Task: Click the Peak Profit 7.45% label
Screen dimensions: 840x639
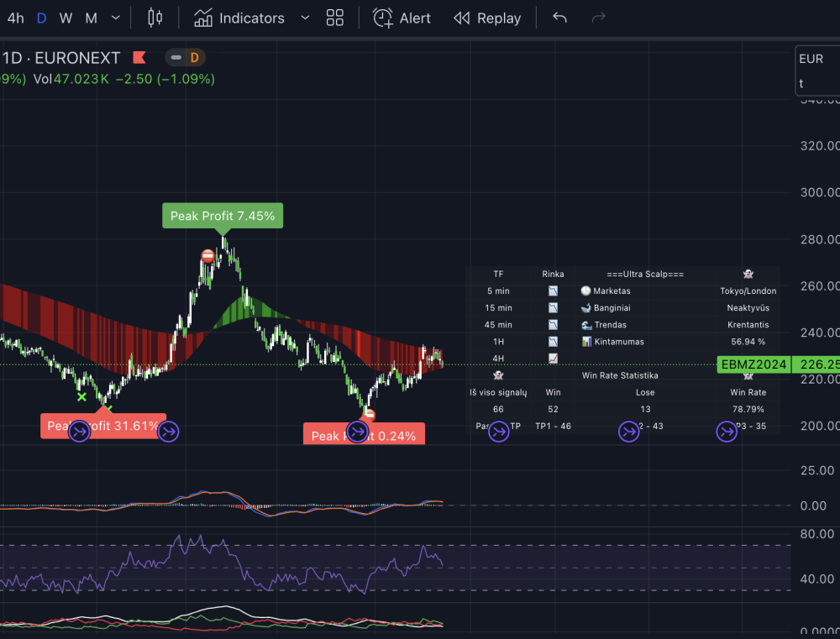Action: [223, 216]
